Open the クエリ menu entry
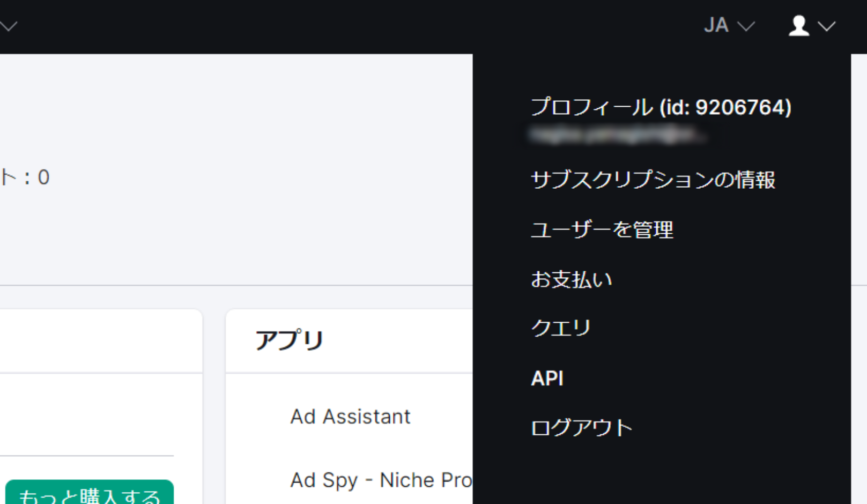This screenshot has width=867, height=504. [x=560, y=328]
